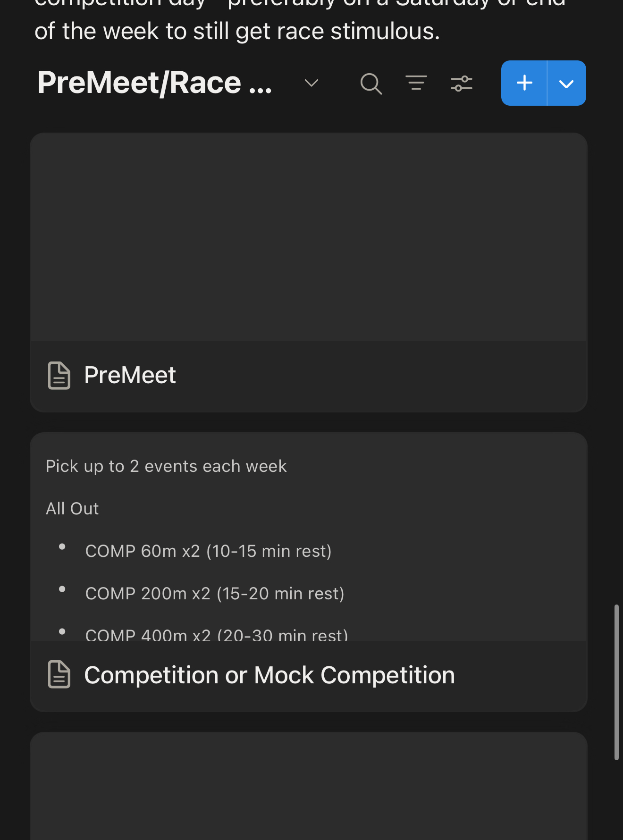623x840 pixels.
Task: Click the PreMeet page document icon
Action: [x=59, y=376]
